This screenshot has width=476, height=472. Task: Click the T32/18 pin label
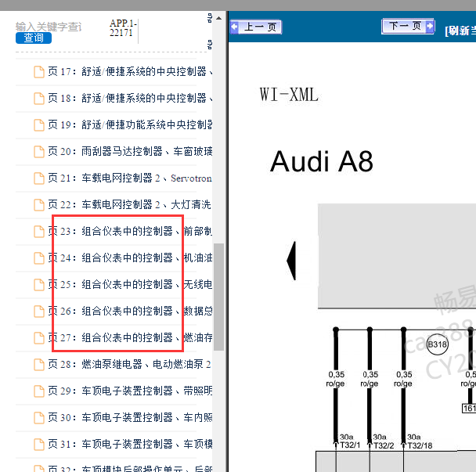[x=420, y=445]
